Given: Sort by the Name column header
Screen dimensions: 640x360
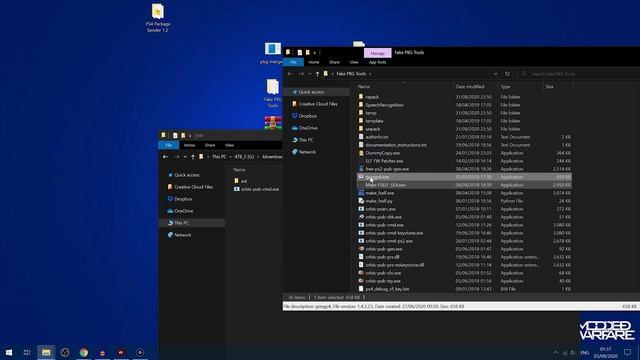Looking at the screenshot, I should (364, 87).
